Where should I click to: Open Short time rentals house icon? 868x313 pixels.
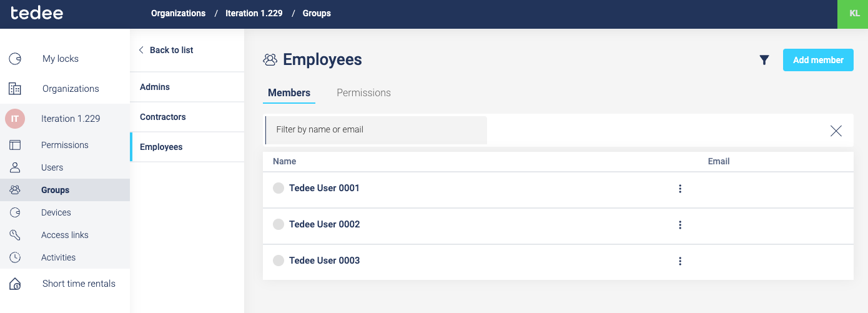pos(15,284)
